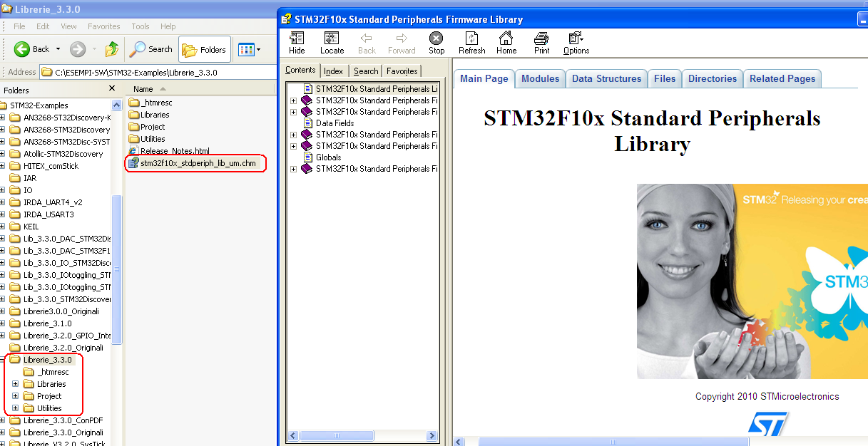Open the Options menu in help viewer
The width and height of the screenshot is (868, 446).
pos(576,43)
